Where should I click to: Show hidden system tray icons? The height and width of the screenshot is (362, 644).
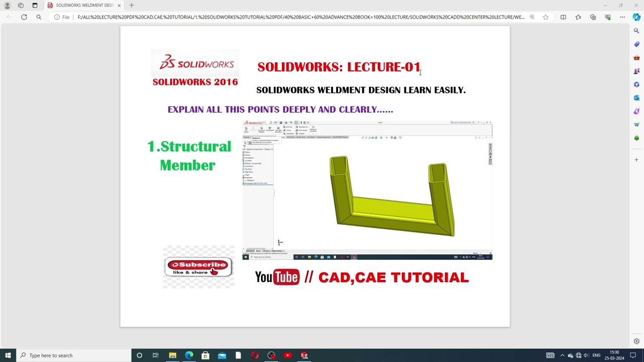click(562, 355)
